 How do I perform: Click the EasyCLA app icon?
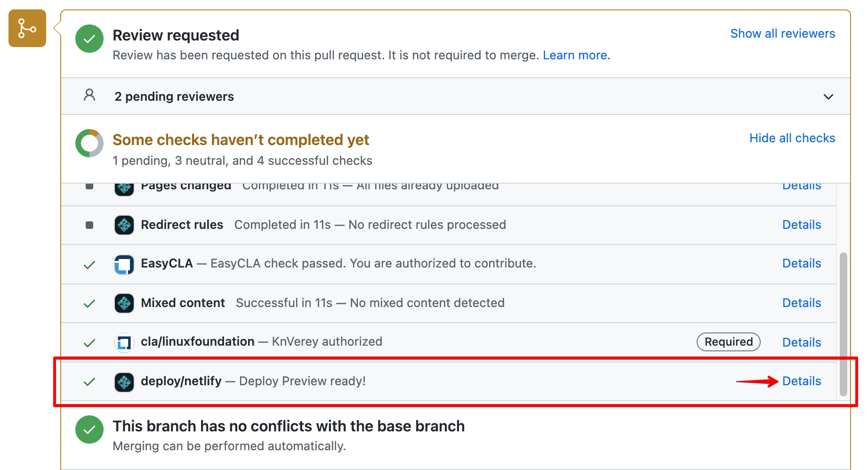[x=124, y=264]
